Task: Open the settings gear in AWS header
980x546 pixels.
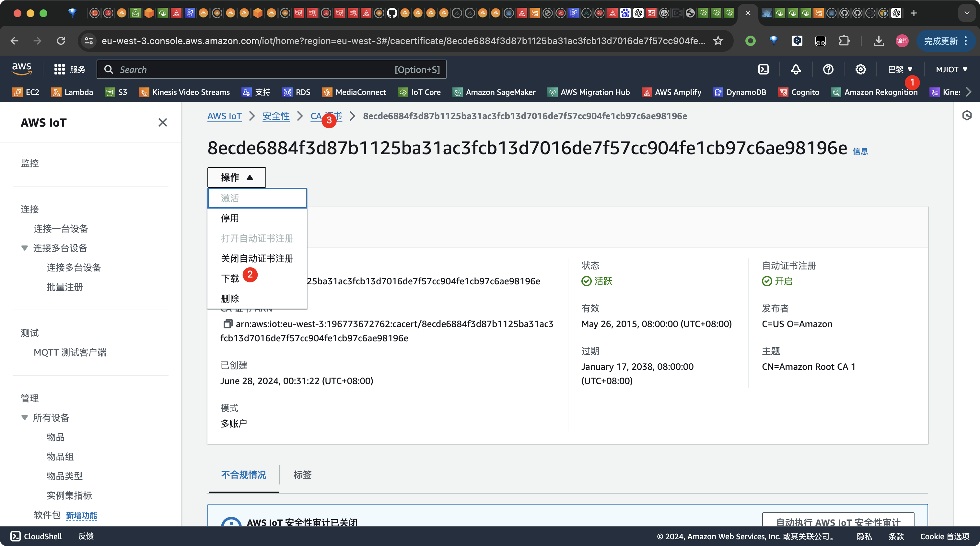Action: click(x=860, y=70)
